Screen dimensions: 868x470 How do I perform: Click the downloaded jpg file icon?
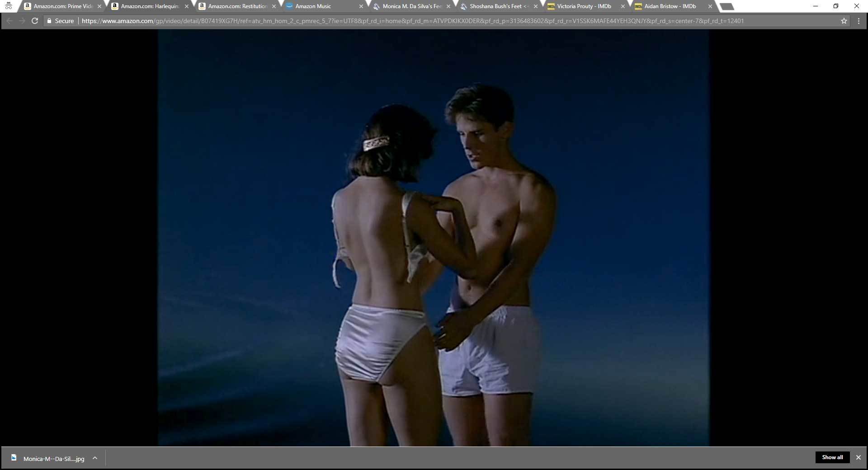tap(14, 458)
